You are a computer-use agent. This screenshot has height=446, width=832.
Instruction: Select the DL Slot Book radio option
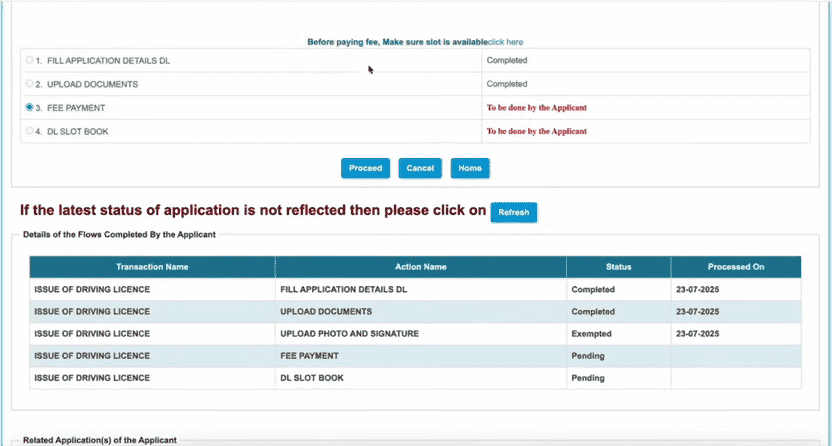tap(30, 131)
